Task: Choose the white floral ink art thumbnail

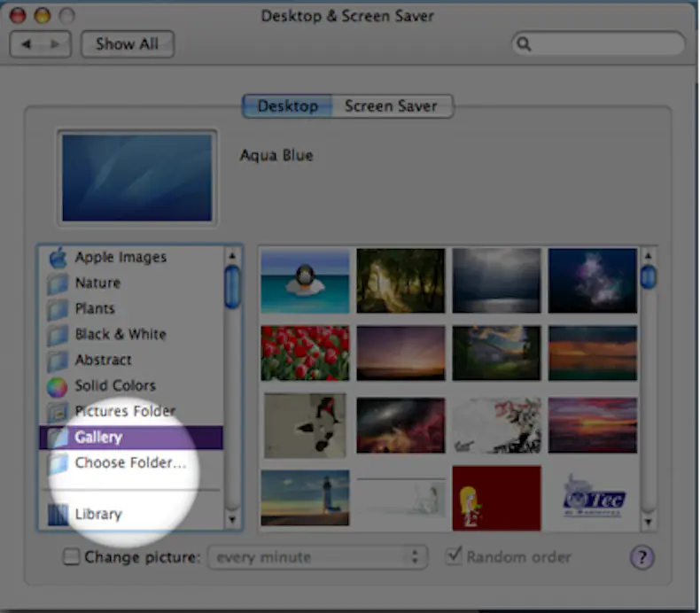Action: click(496, 425)
